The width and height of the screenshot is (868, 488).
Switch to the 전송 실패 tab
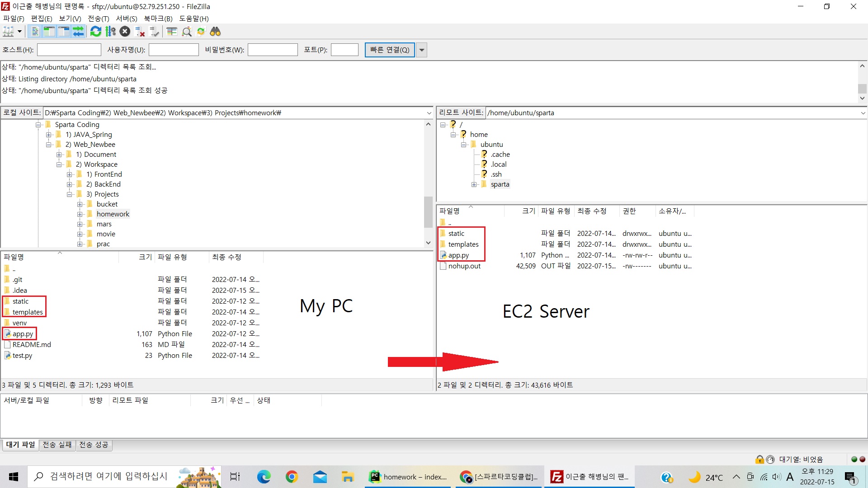[x=57, y=445]
